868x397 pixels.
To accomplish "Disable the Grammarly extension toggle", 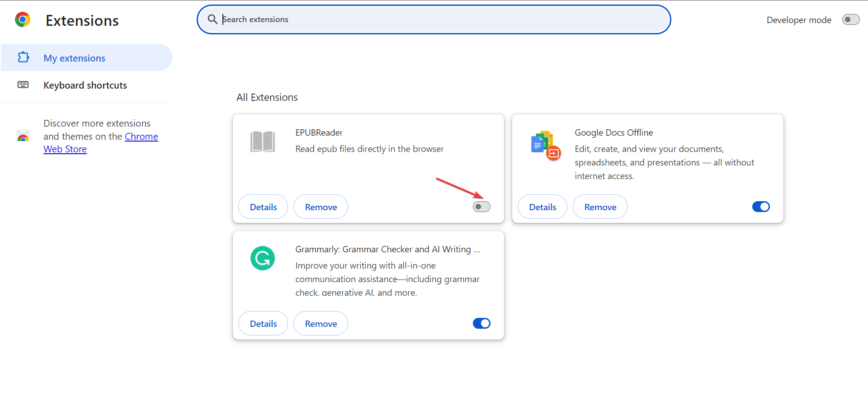I will tap(481, 323).
